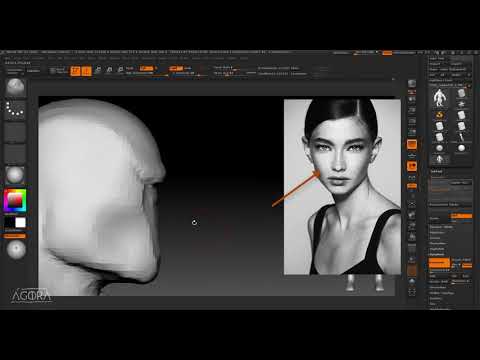The image size is (480, 360).
Task: Open the Alpha menu in menu bar
Action: point(8,58)
